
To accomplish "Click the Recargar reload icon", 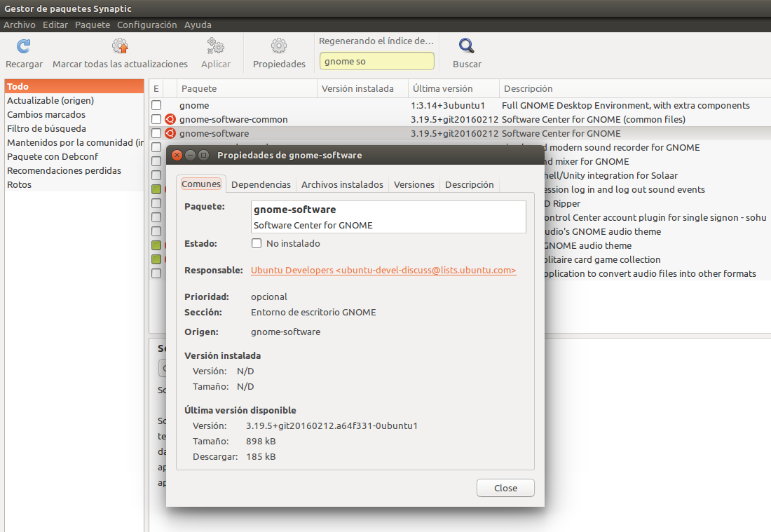I will click(24, 47).
